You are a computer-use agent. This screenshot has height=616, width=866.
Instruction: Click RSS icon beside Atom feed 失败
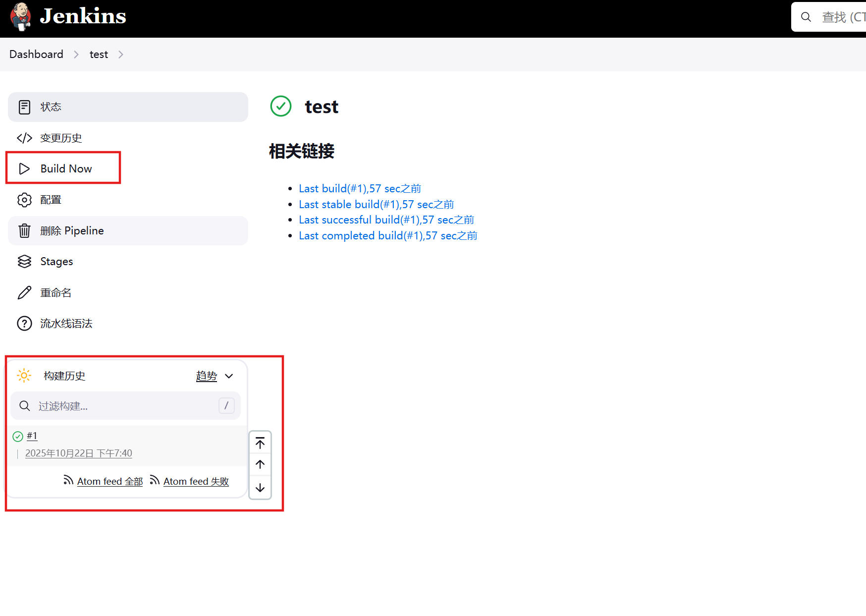[x=155, y=480]
